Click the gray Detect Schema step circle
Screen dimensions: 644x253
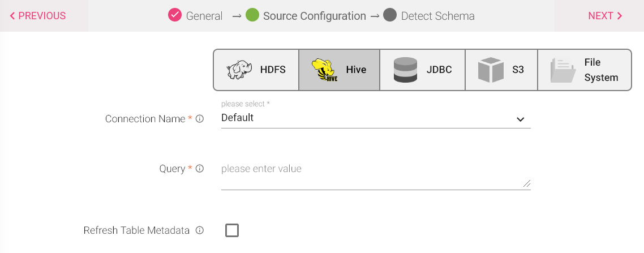click(390, 15)
